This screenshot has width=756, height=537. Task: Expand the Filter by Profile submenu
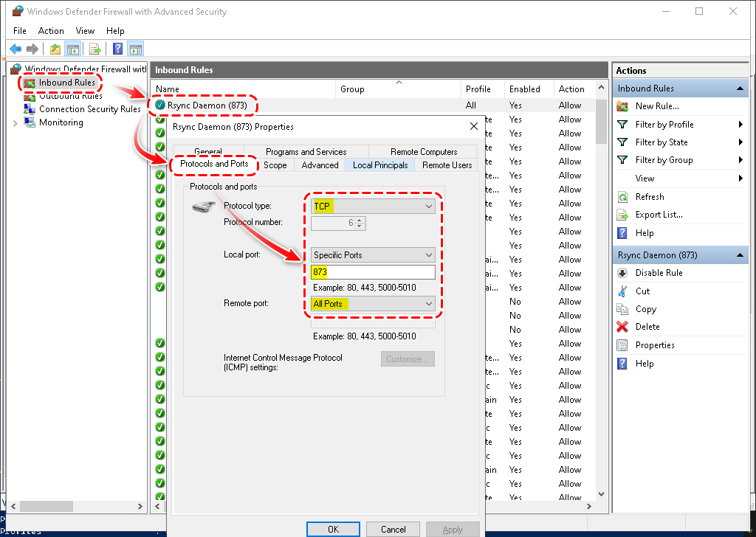[x=740, y=125]
